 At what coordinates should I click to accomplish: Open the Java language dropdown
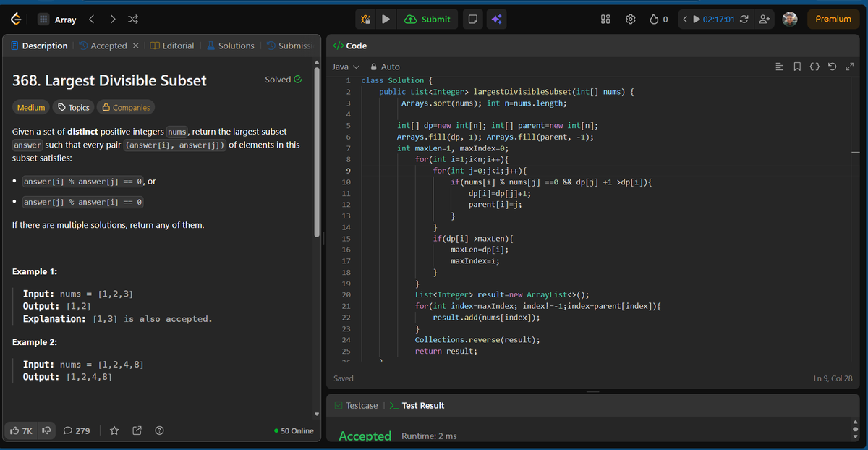pyautogui.click(x=346, y=67)
